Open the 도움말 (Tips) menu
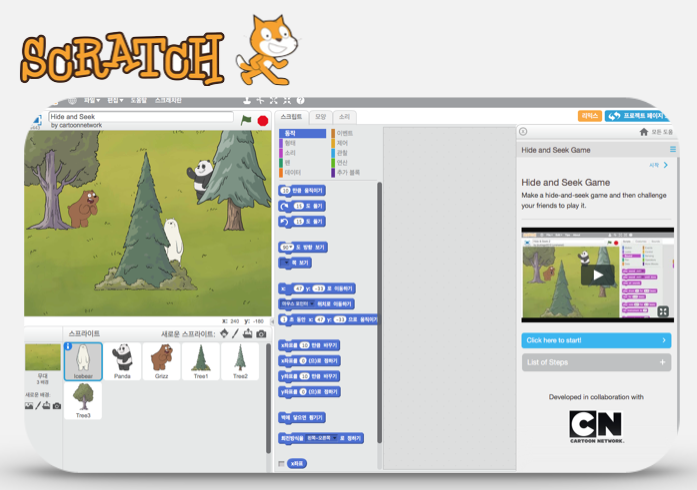 click(139, 100)
